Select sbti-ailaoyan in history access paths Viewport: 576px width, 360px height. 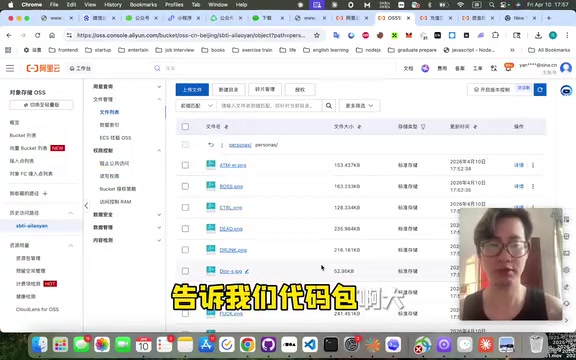[32, 226]
